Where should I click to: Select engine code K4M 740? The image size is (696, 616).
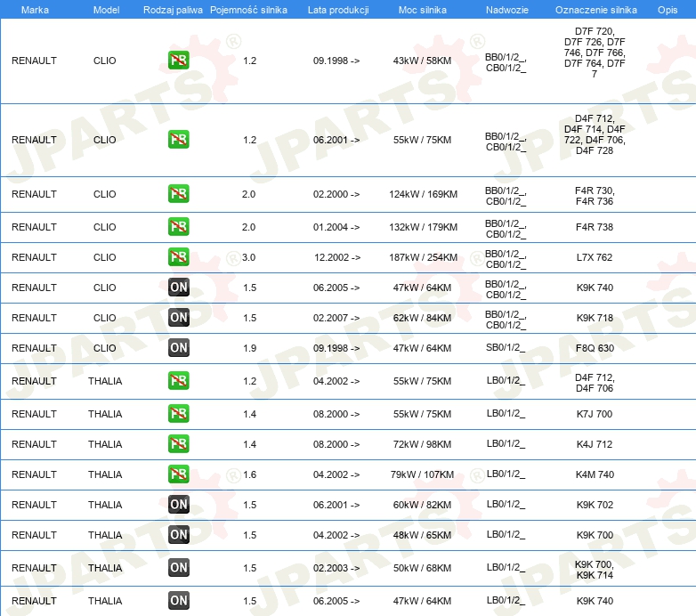tap(595, 474)
